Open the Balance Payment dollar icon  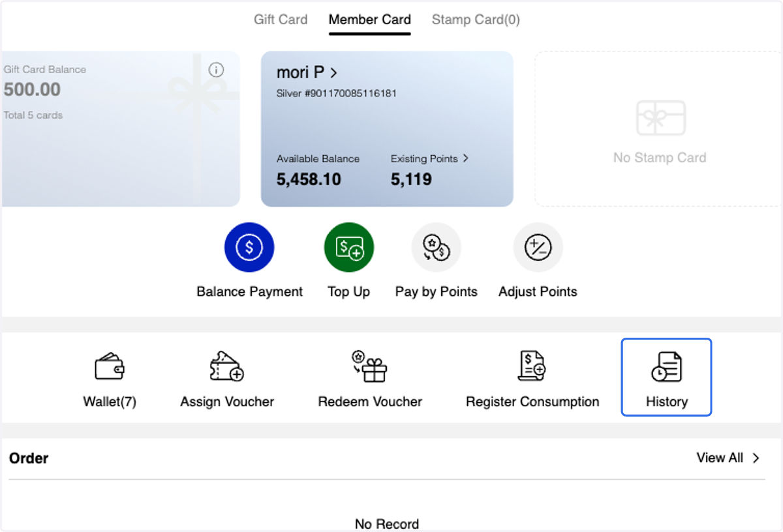pos(249,247)
